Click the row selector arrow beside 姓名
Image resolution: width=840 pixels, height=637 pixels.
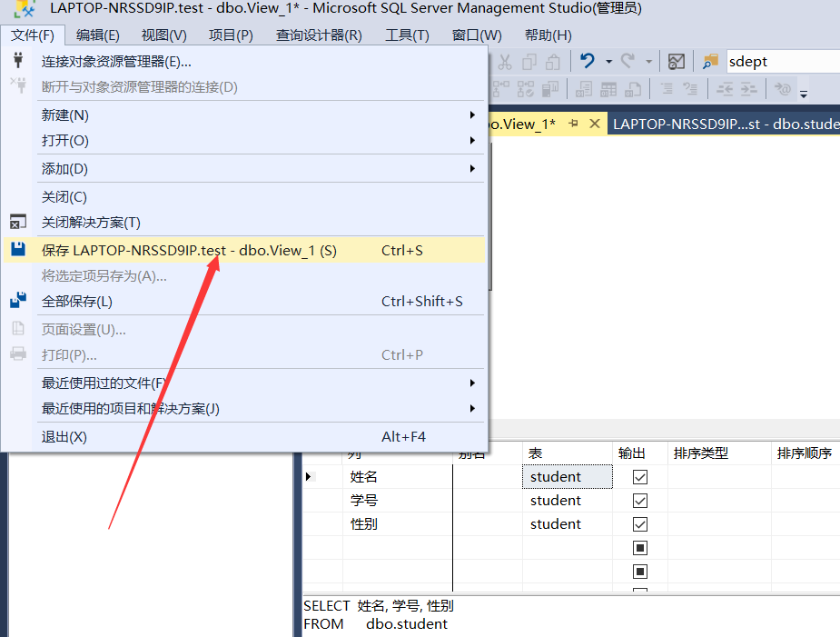[x=309, y=477]
